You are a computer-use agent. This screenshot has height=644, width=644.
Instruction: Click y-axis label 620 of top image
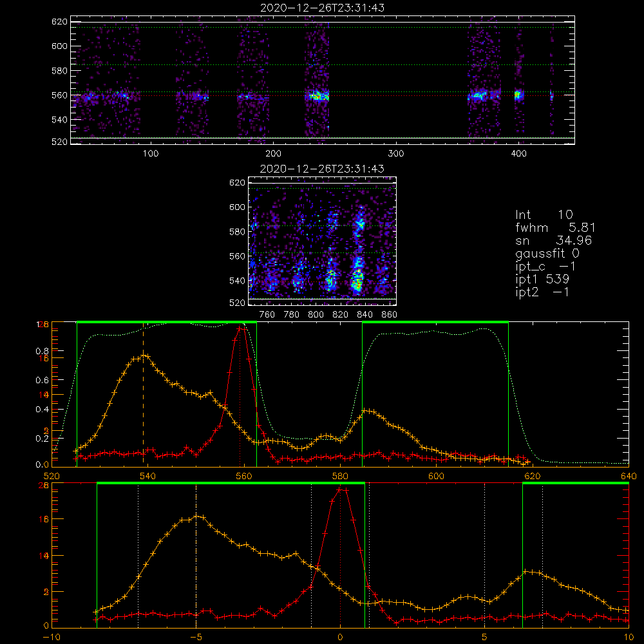coord(59,21)
